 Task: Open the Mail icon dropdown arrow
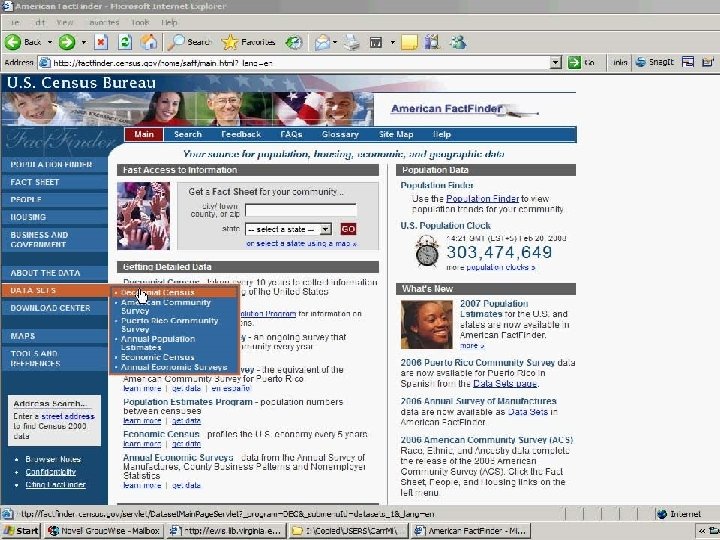click(335, 42)
